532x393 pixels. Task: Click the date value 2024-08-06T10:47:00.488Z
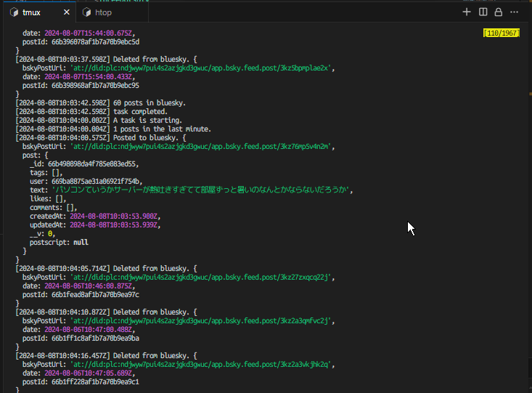click(89, 330)
